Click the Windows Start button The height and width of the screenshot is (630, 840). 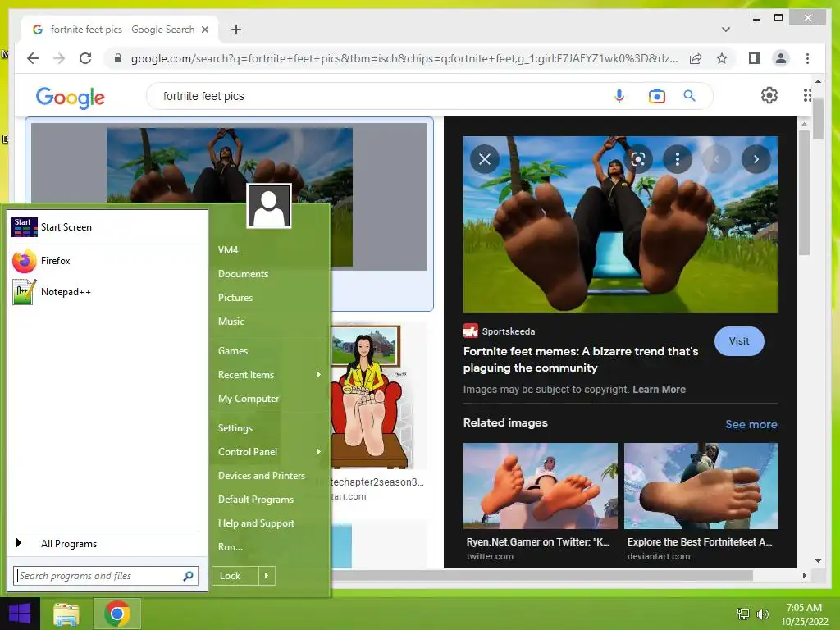[x=20, y=614]
